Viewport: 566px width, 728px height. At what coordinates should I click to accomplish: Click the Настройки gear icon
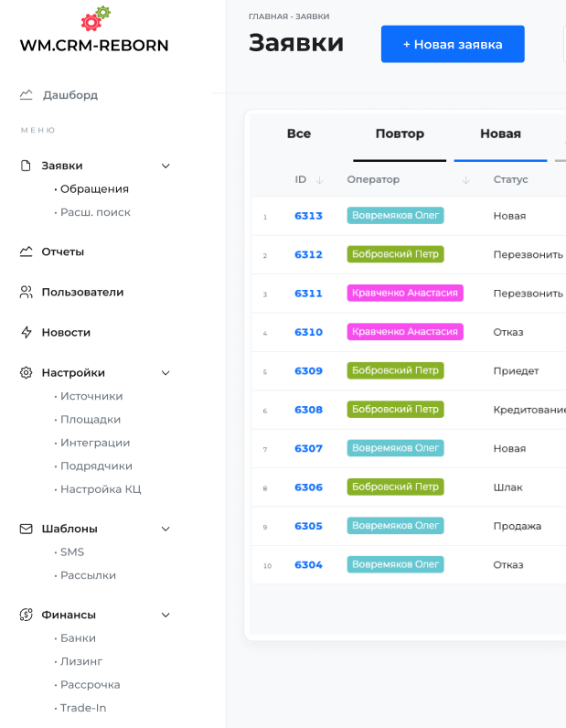pos(26,372)
